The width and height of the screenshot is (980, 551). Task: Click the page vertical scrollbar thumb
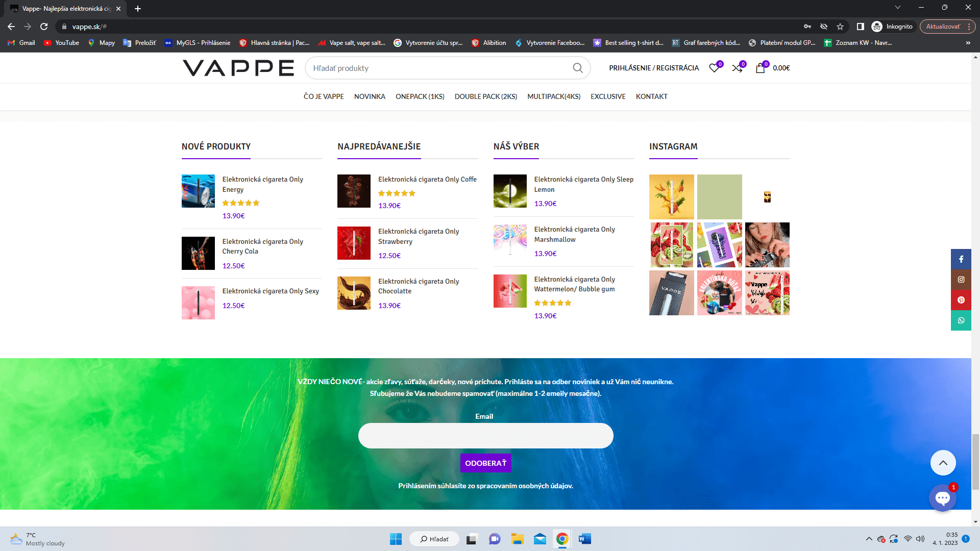tap(975, 462)
